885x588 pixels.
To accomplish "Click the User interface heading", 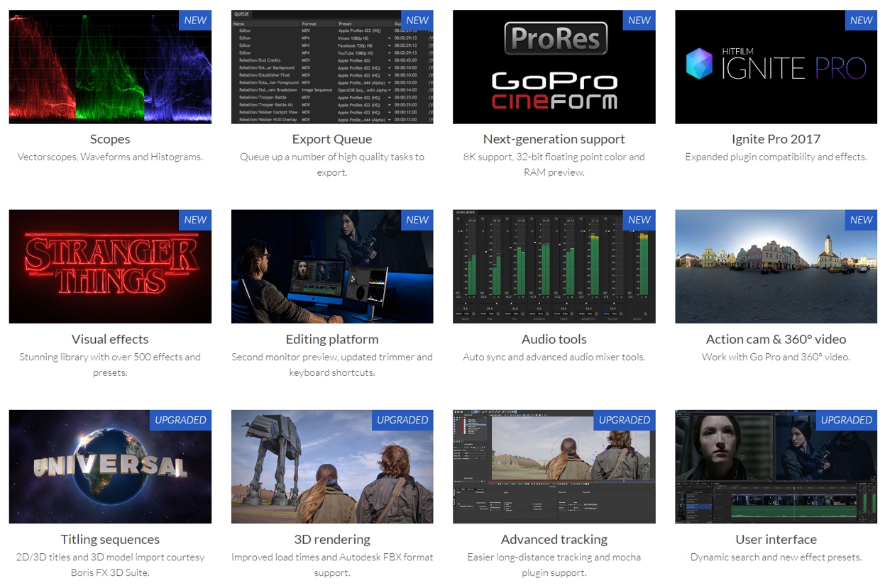I will [x=776, y=539].
